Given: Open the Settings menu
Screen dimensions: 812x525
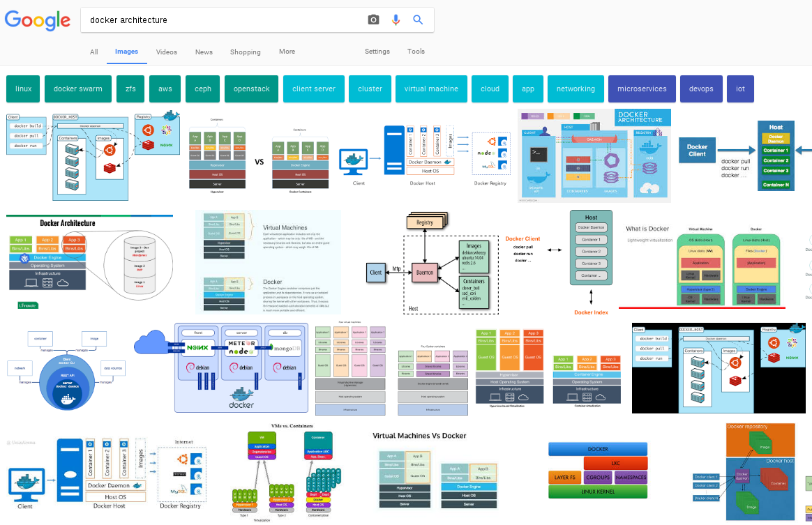Looking at the screenshot, I should click(377, 52).
